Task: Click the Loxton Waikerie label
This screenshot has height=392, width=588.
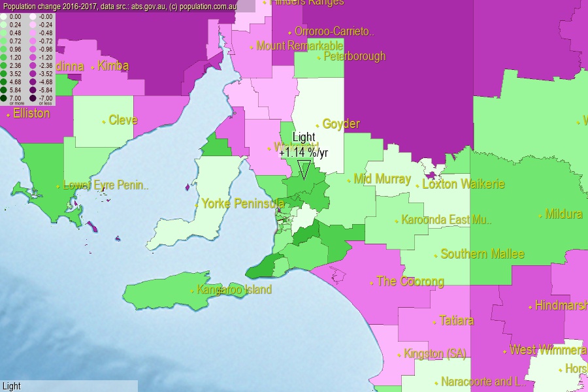Action: pos(463,184)
